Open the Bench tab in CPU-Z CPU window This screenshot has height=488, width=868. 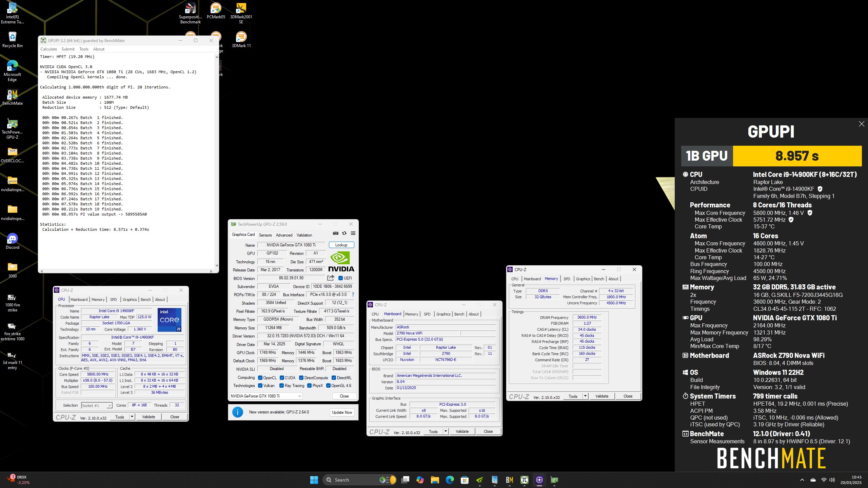pyautogui.click(x=145, y=300)
